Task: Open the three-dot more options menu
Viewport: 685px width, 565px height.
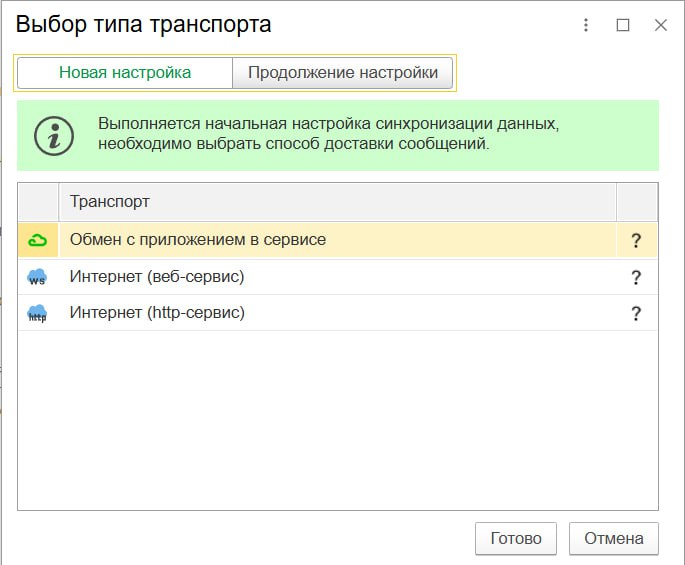Action: (585, 25)
